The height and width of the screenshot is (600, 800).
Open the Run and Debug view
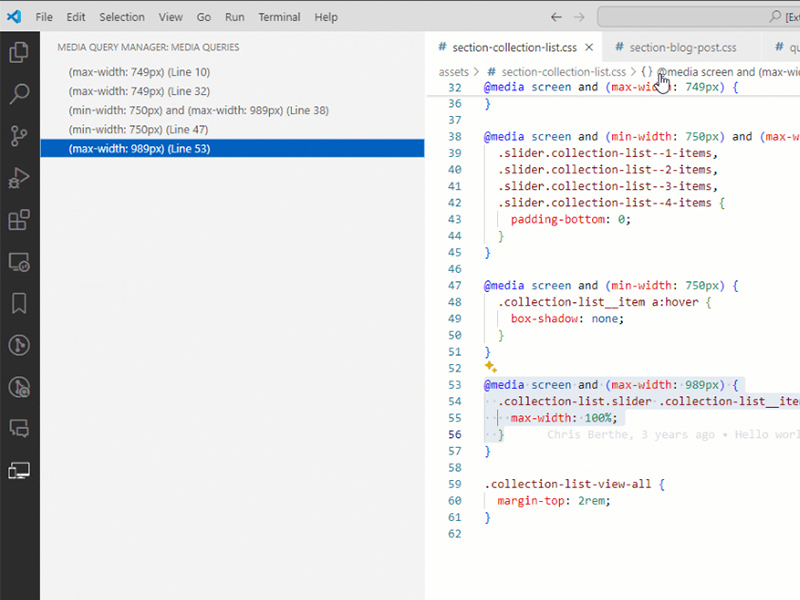click(19, 178)
